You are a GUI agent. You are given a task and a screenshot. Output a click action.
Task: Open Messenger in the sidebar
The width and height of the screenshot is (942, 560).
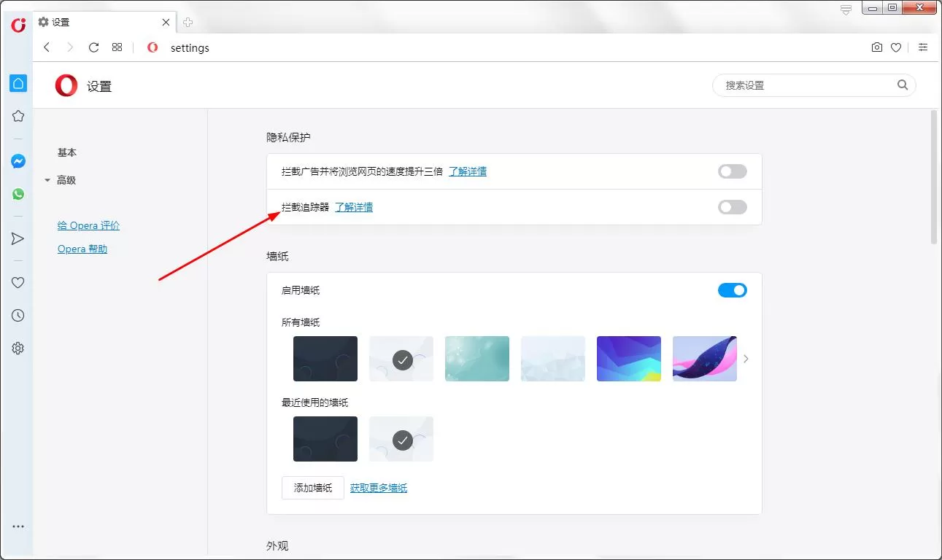coord(18,161)
